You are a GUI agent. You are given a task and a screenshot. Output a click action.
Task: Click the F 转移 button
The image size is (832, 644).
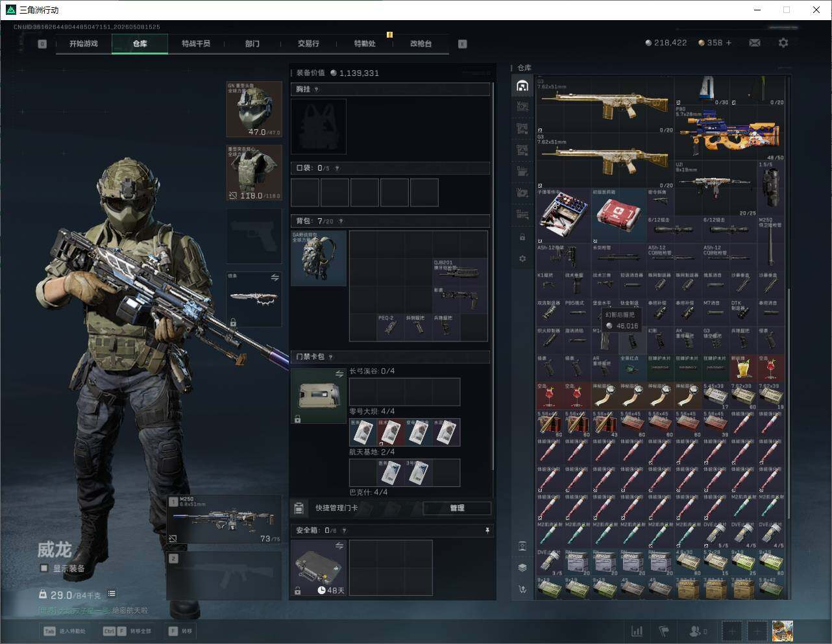pos(180,631)
